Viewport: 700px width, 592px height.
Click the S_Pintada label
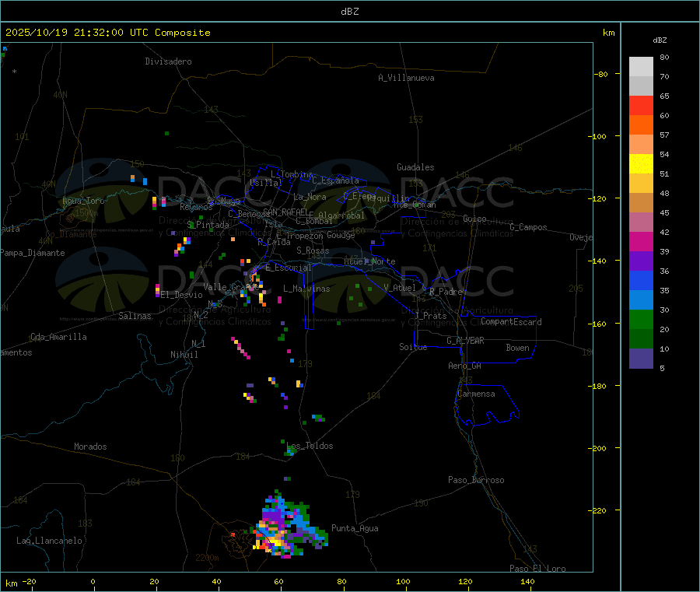[208, 225]
